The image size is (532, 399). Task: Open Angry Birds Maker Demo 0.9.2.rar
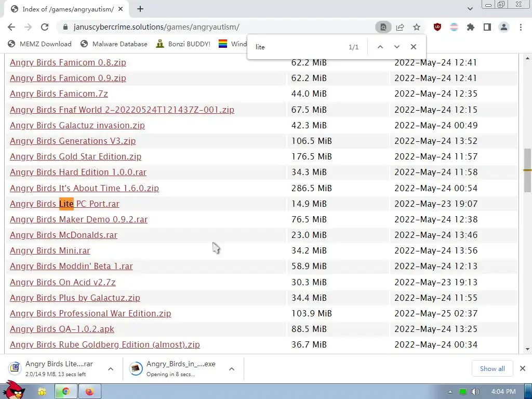pos(79,220)
